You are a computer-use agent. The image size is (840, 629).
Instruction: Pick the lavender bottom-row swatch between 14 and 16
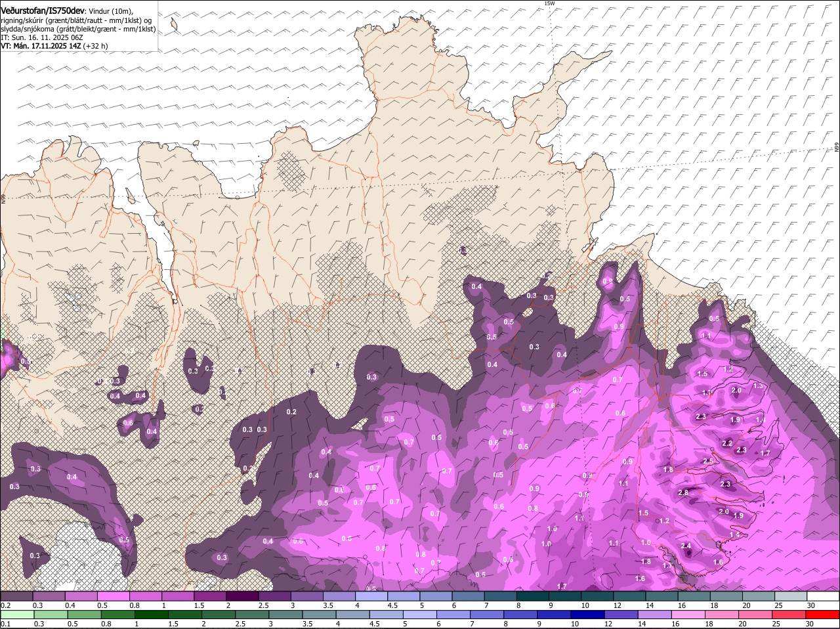[656, 615]
